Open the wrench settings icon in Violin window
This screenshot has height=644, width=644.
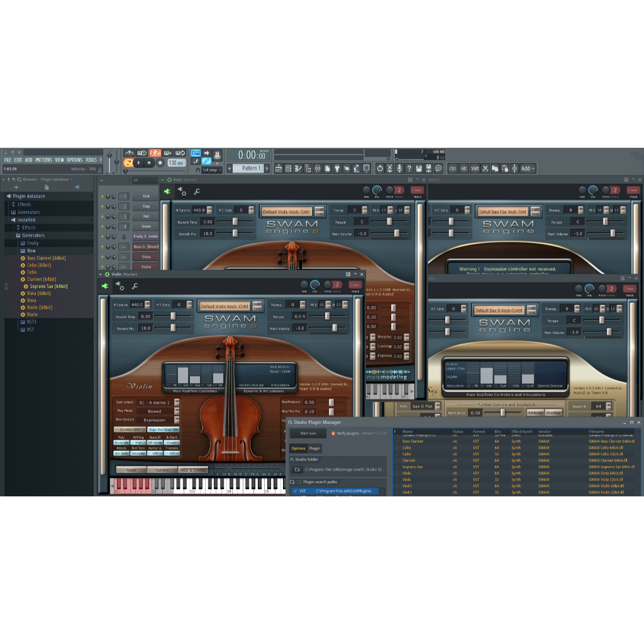135,286
